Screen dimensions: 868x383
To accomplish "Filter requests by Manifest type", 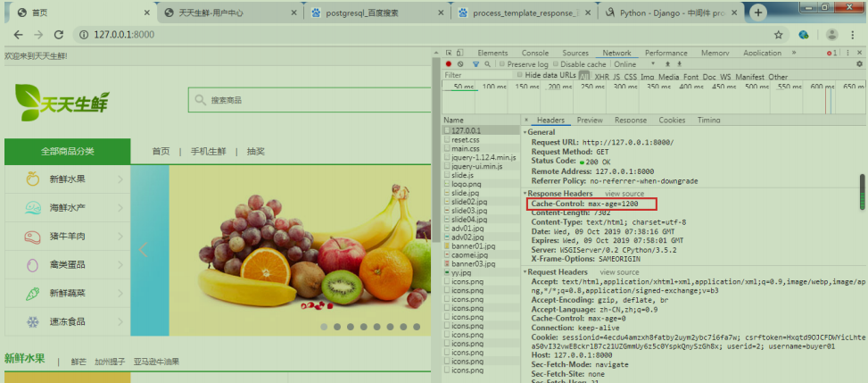I will (749, 77).
